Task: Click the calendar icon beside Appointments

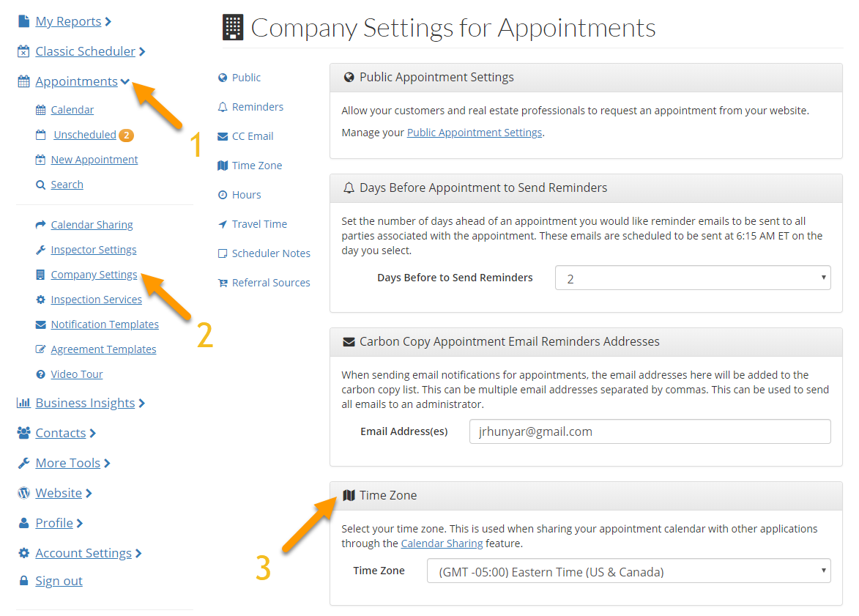Action: click(23, 82)
